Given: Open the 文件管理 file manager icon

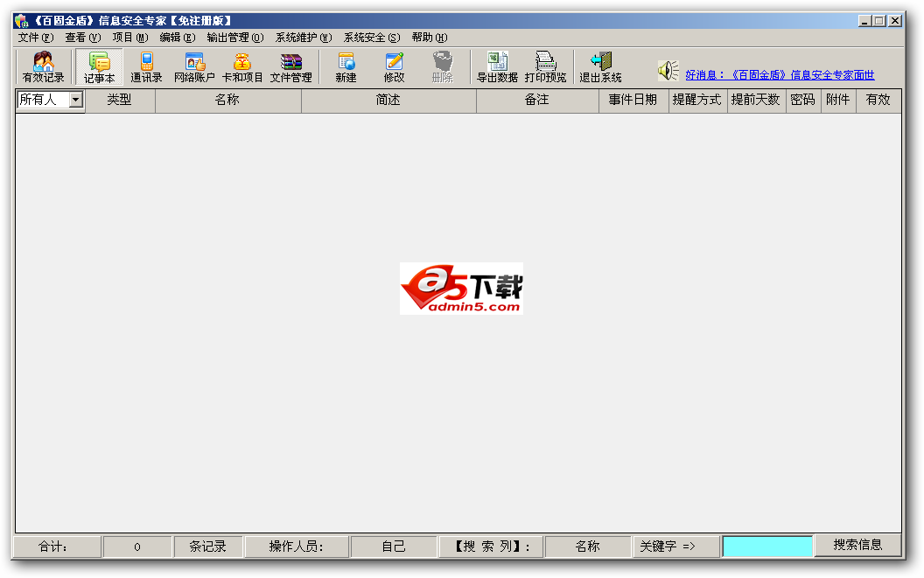Looking at the screenshot, I should click(x=291, y=66).
